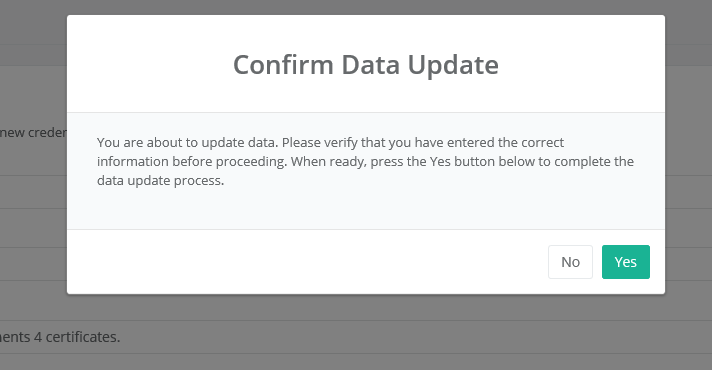Confirm the data update with Yes
Screen dimensions: 712x370
tap(626, 262)
